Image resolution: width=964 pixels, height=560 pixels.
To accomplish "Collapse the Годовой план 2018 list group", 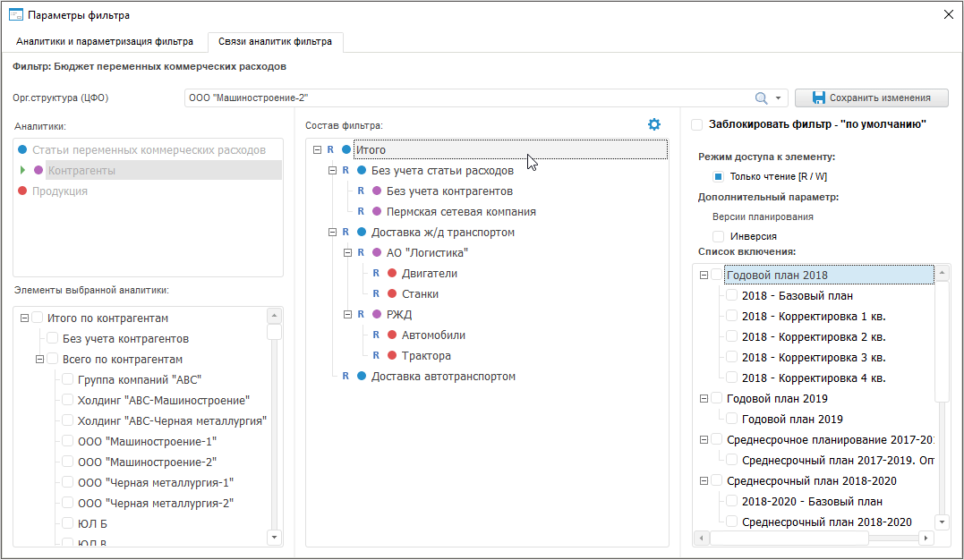I will click(704, 276).
